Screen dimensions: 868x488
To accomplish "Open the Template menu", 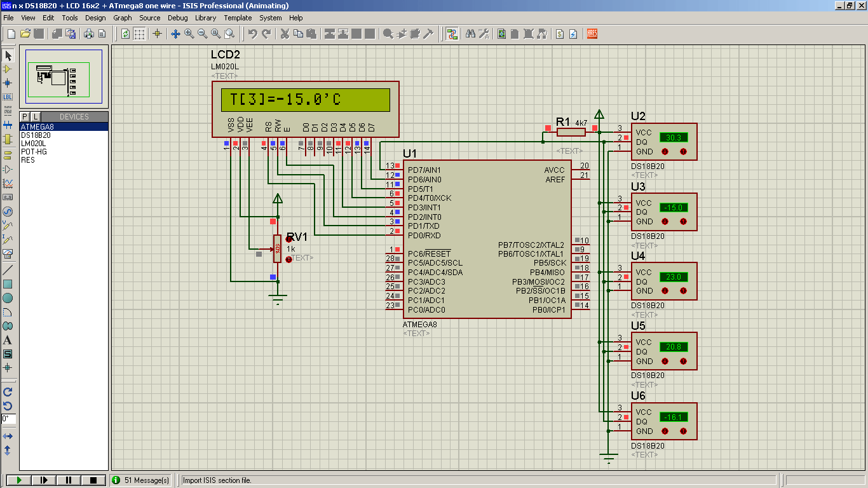I will tap(238, 18).
